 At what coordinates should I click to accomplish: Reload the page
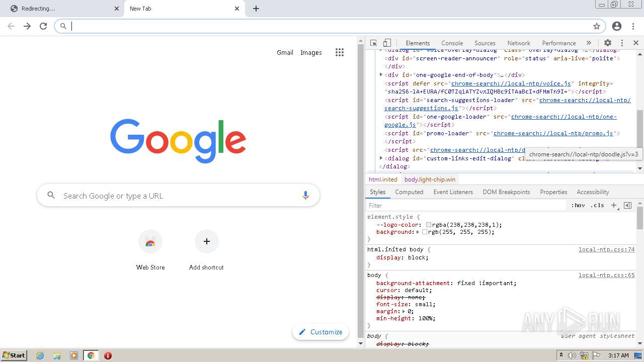[43, 26]
